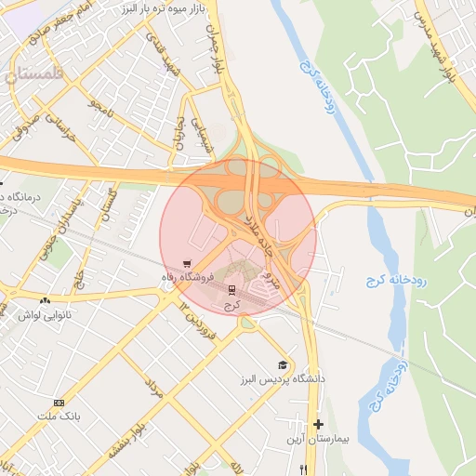Click the بیمارستان آرین hospital label
Image resolution: width=476 pixels, height=476 pixels.
coord(318,439)
